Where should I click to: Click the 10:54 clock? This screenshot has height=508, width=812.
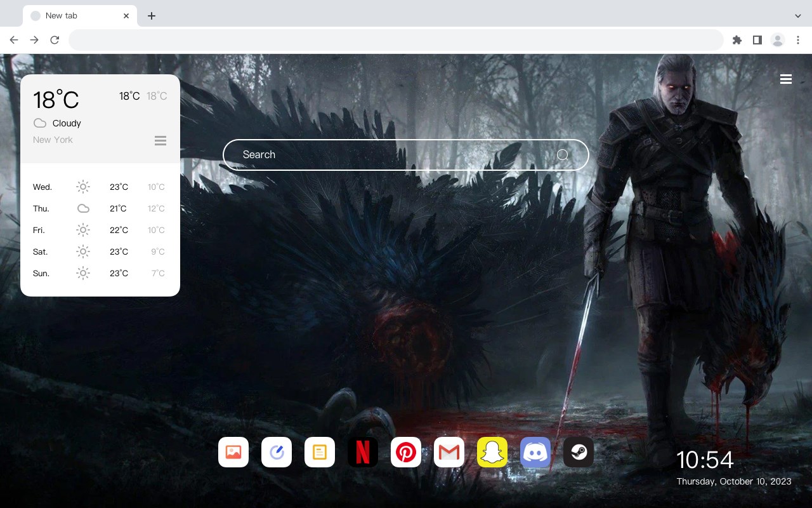click(705, 460)
